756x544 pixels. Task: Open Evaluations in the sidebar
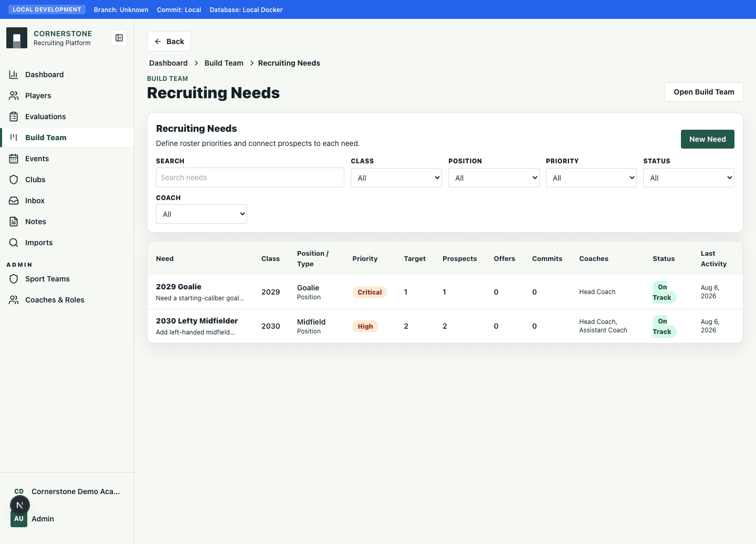click(67, 117)
